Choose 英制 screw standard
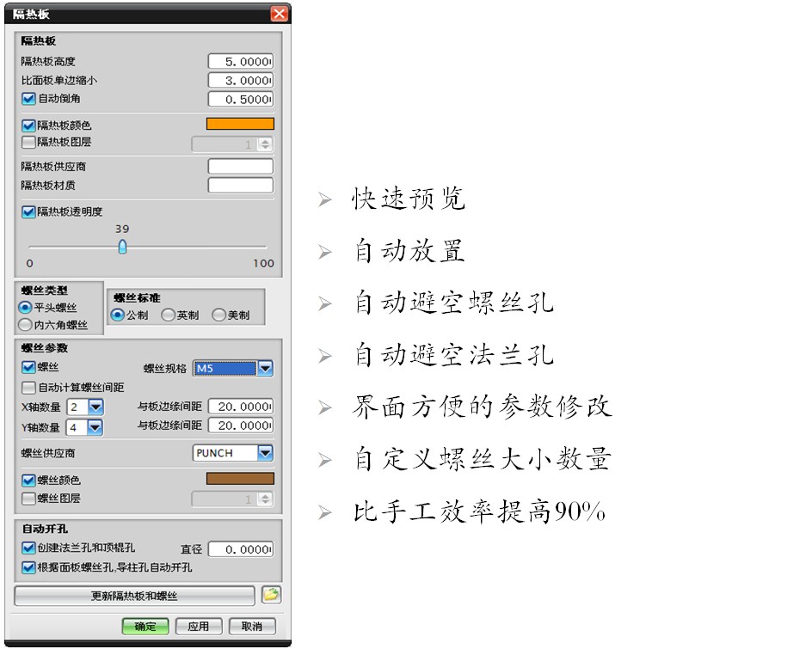Viewport: 812px width, 649px height. click(x=169, y=315)
